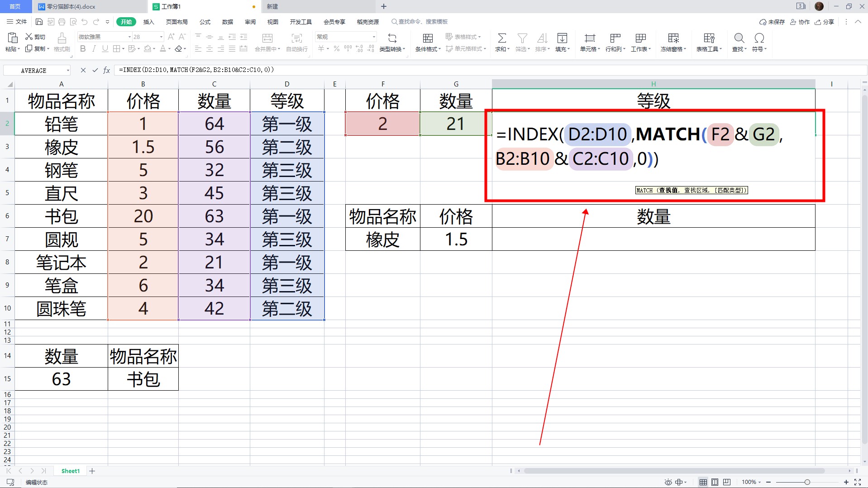Click the zoom slider in status bar

coord(807,482)
